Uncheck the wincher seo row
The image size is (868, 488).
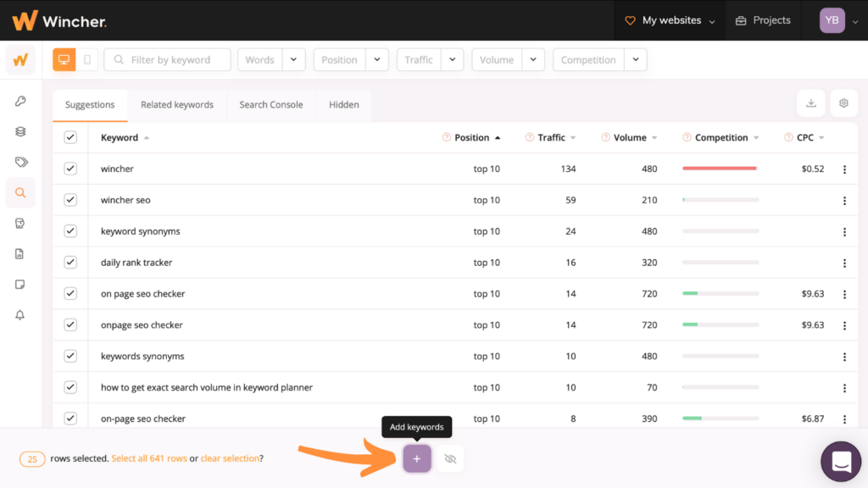pos(70,200)
